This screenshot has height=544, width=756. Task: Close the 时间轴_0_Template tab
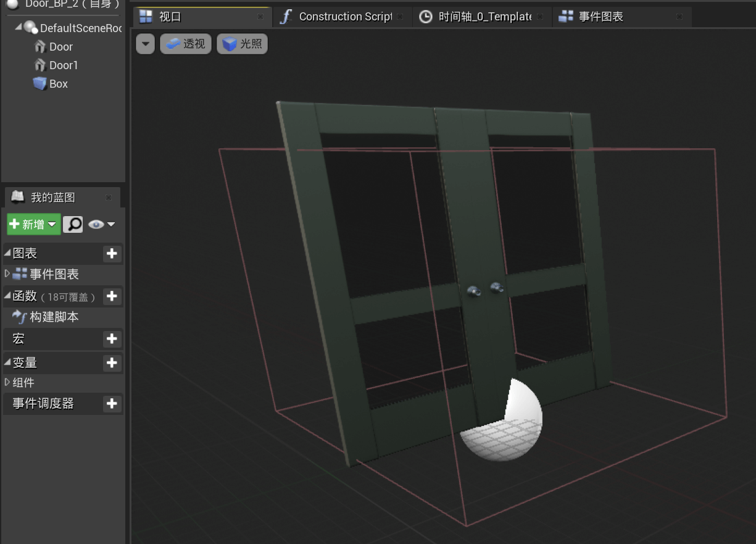coord(540,17)
